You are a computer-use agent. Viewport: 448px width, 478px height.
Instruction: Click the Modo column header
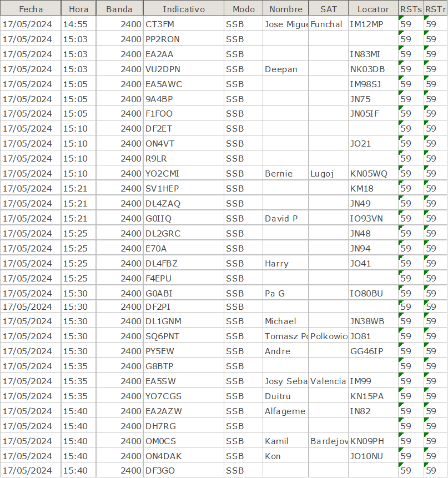point(244,9)
